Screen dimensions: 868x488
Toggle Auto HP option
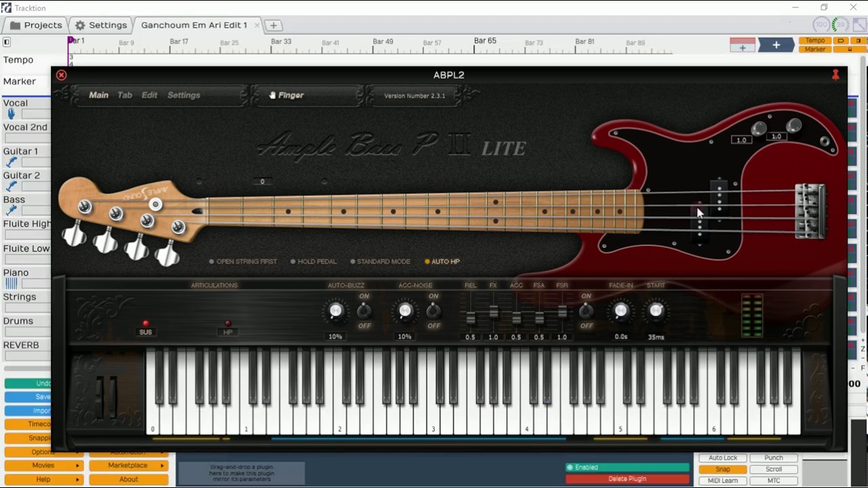pyautogui.click(x=442, y=262)
